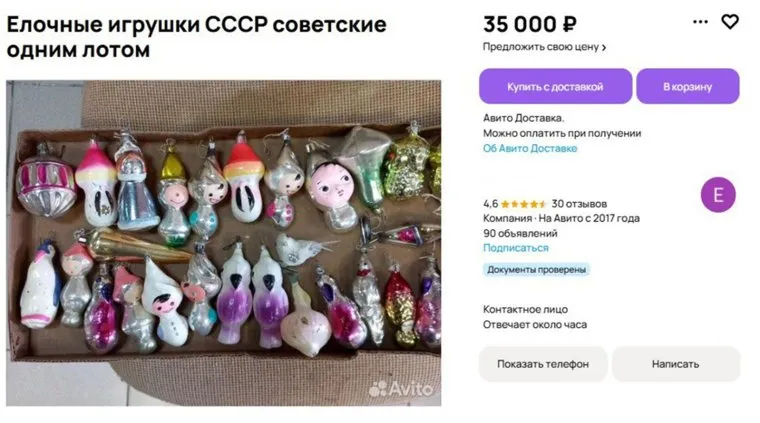Open seller avatar with letter E
The height and width of the screenshot is (423, 760).
tap(718, 195)
